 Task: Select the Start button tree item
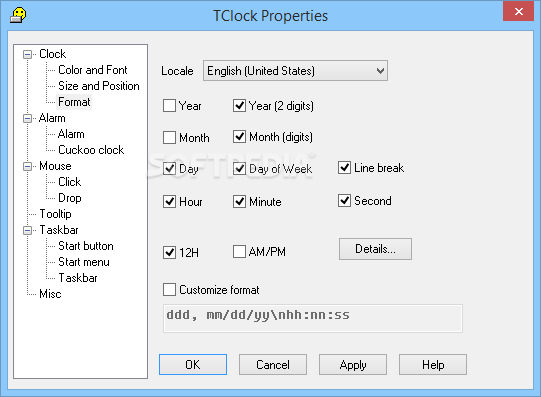(86, 246)
